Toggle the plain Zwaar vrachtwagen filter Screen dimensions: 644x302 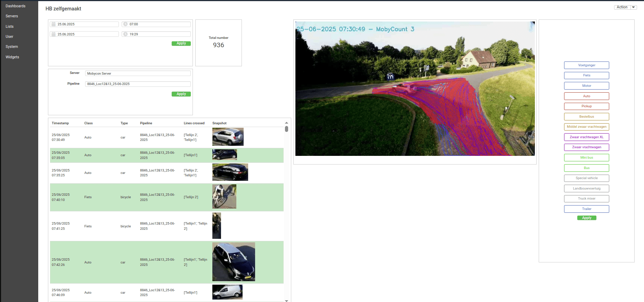(x=587, y=147)
